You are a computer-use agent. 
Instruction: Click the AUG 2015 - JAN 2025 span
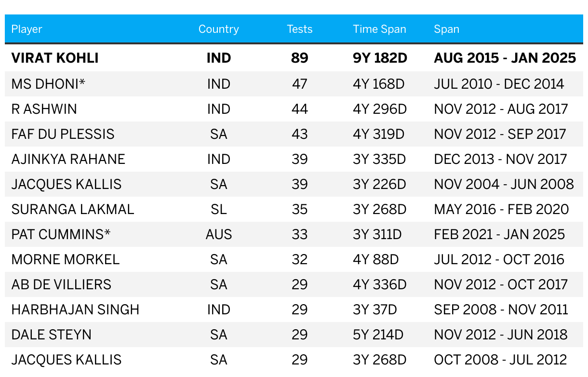click(505, 58)
